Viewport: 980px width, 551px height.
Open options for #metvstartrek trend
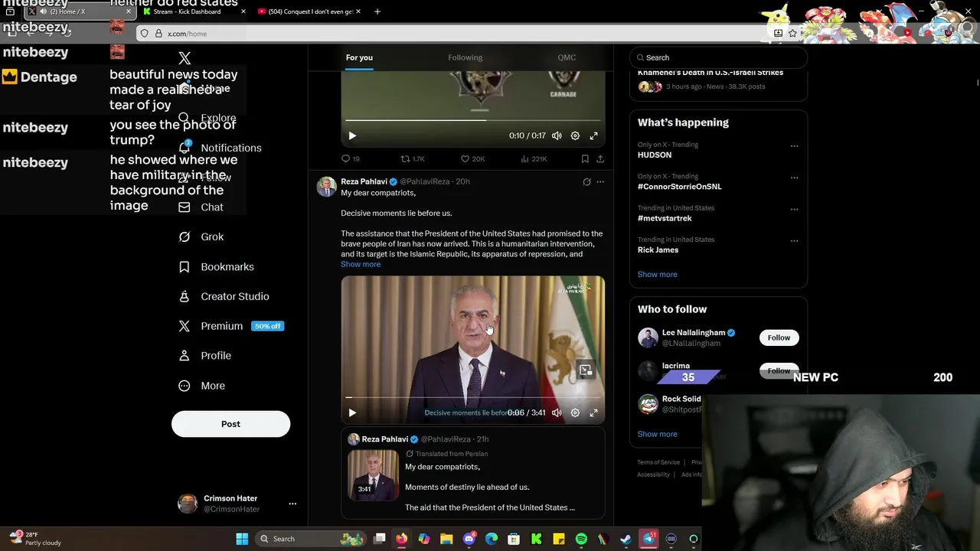pos(794,209)
